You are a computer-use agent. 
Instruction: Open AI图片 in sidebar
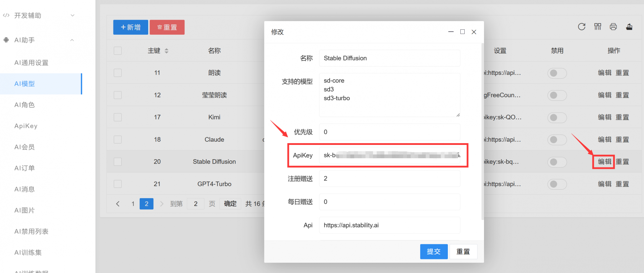point(24,210)
